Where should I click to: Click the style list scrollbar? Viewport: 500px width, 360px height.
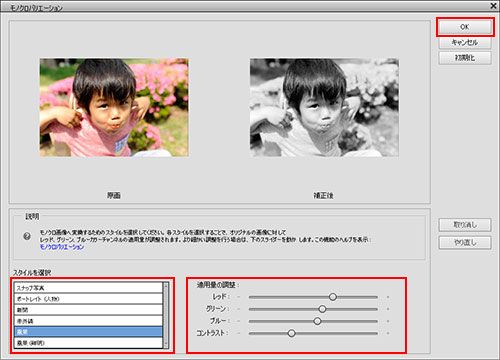click(x=166, y=315)
